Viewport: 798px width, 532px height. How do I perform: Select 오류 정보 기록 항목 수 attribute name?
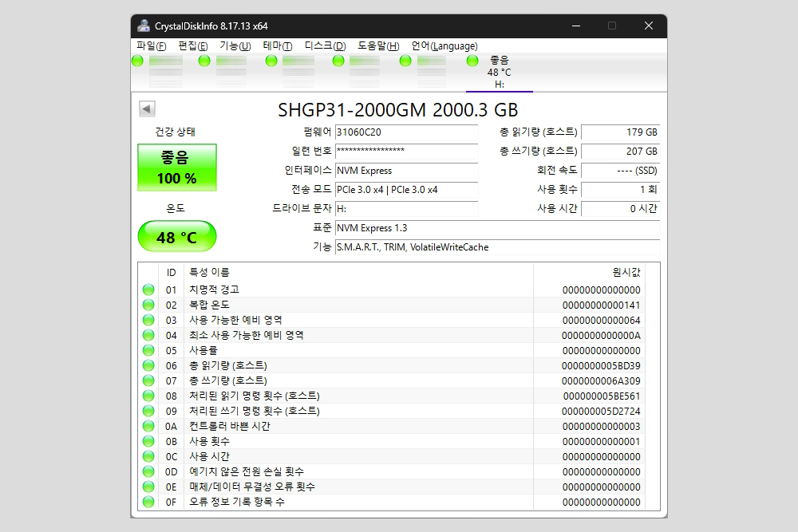237,502
